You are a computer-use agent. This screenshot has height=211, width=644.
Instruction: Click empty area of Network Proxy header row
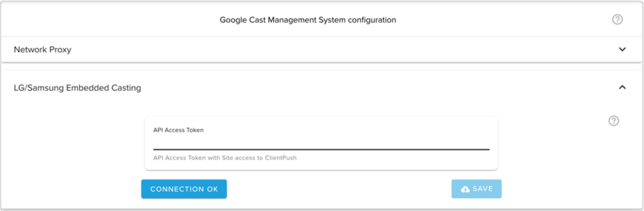point(332,49)
